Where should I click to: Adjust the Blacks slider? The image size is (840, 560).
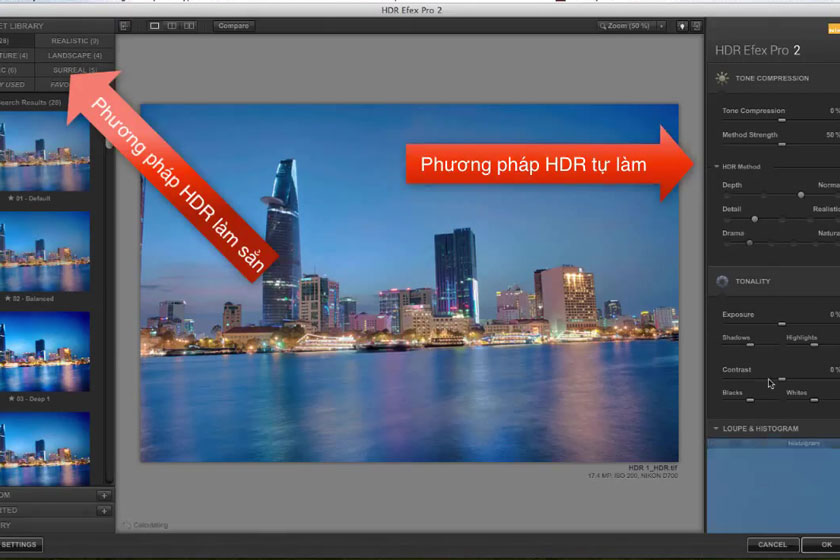tap(750, 400)
